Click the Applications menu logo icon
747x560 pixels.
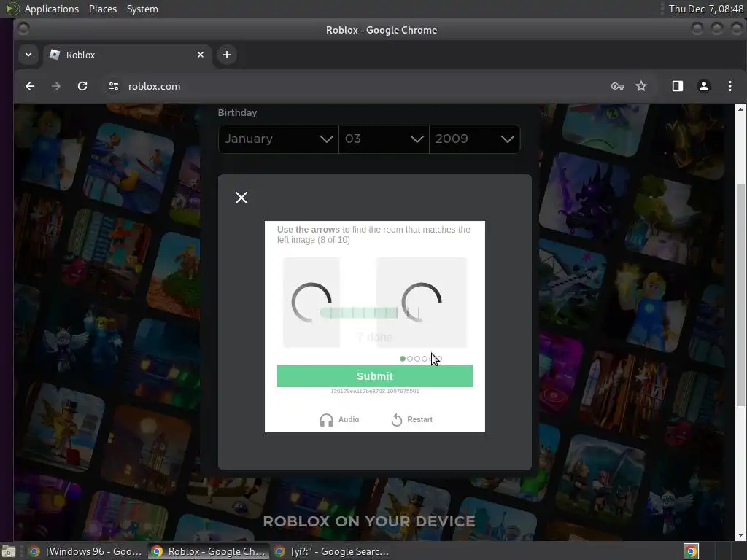coord(12,9)
